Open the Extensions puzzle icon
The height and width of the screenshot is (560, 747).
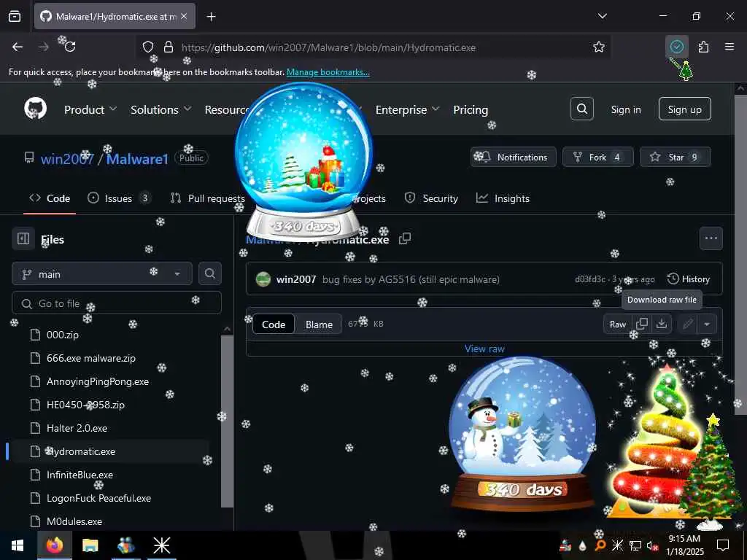703,47
